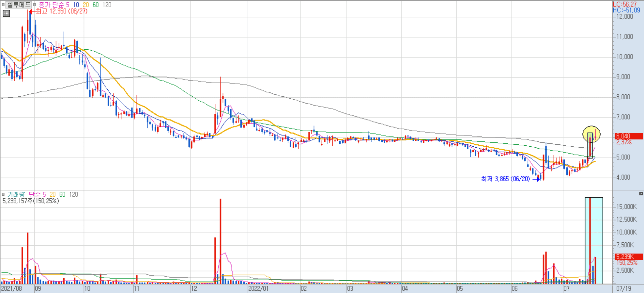644x293 pixels.
Task: Click the 8,000 price axis label
Action: tap(623, 97)
